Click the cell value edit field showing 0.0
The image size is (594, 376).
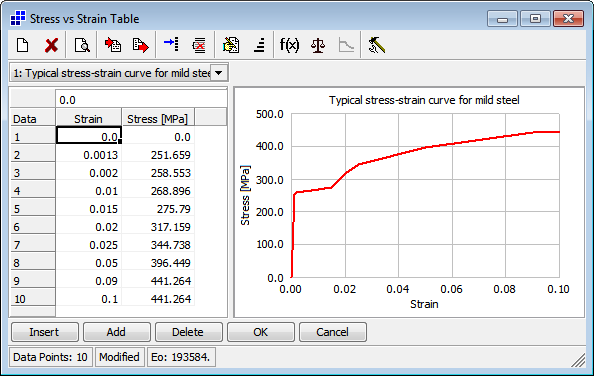pos(141,100)
